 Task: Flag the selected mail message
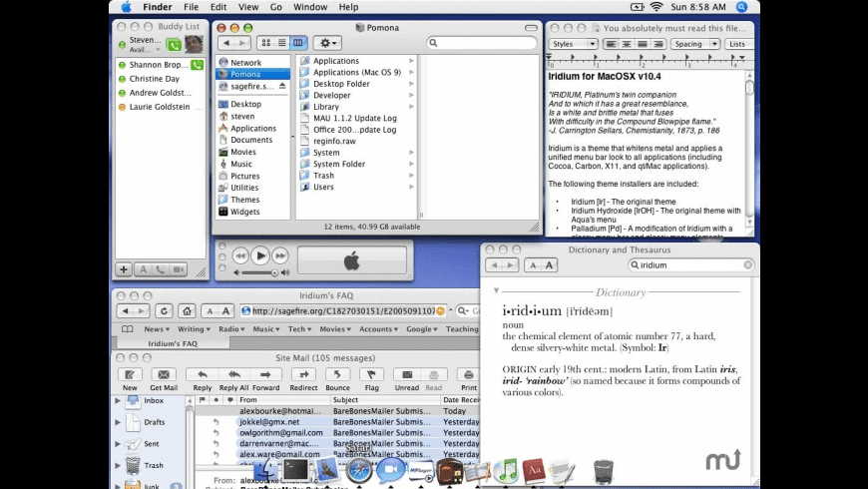coord(371,375)
